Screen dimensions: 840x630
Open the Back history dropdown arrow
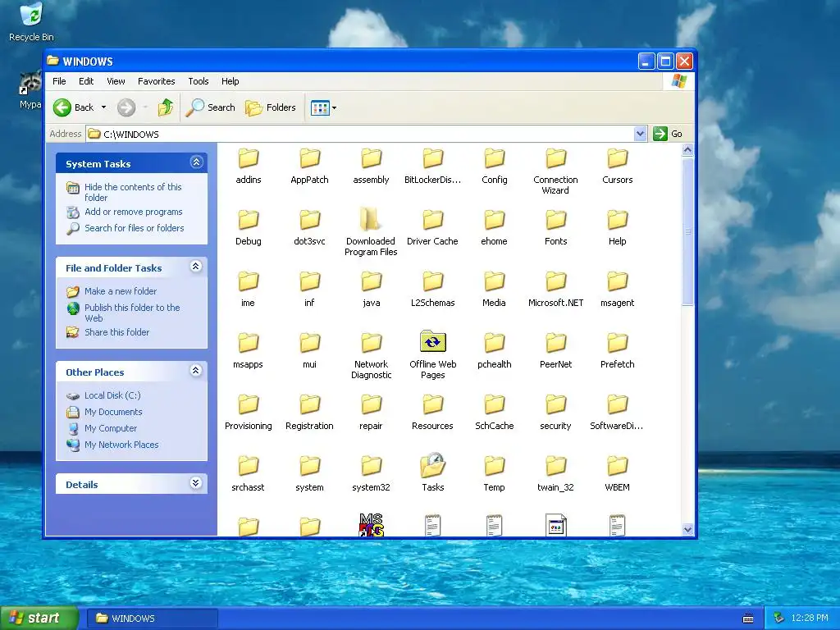pos(103,107)
